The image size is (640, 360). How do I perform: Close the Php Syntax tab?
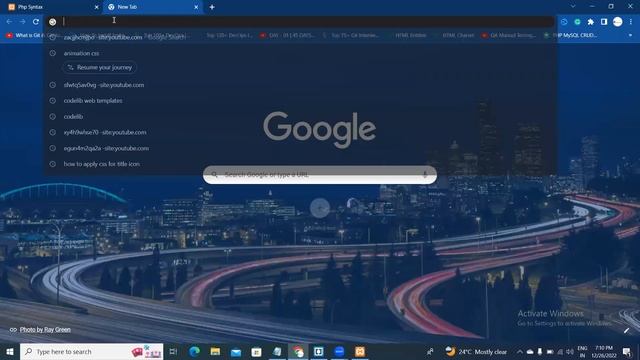[x=96, y=7]
